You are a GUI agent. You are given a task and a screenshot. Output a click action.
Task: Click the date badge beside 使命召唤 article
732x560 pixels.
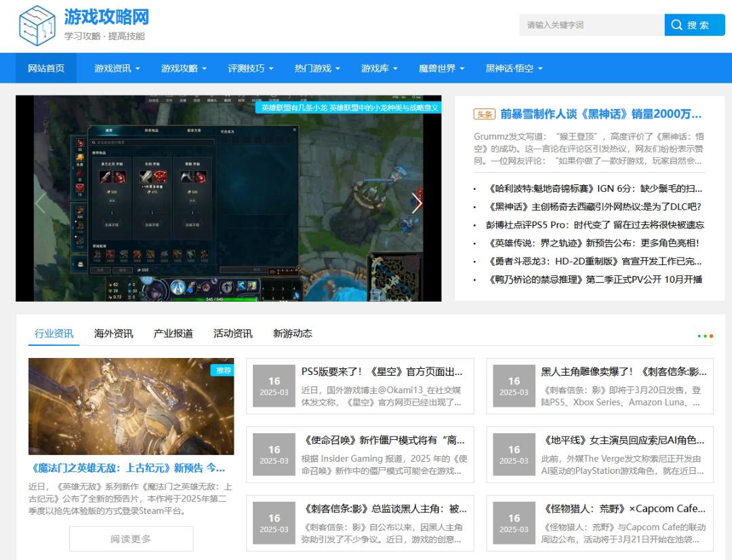274,455
